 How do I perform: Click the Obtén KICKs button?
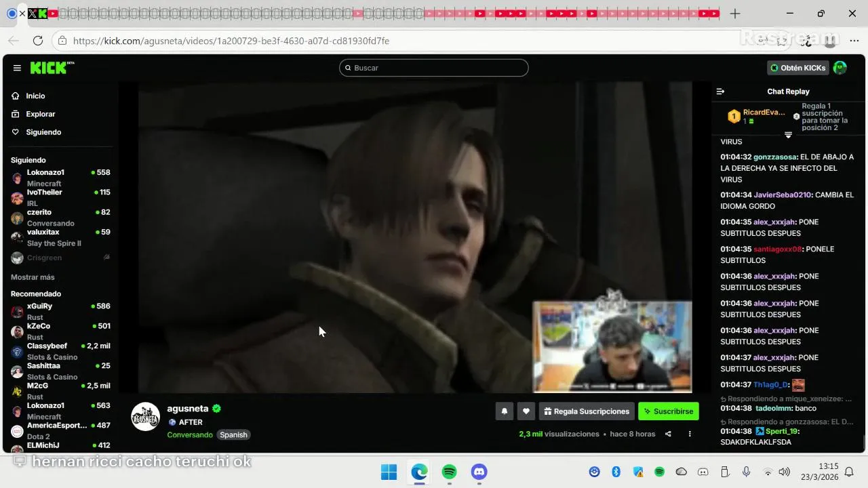[798, 68]
